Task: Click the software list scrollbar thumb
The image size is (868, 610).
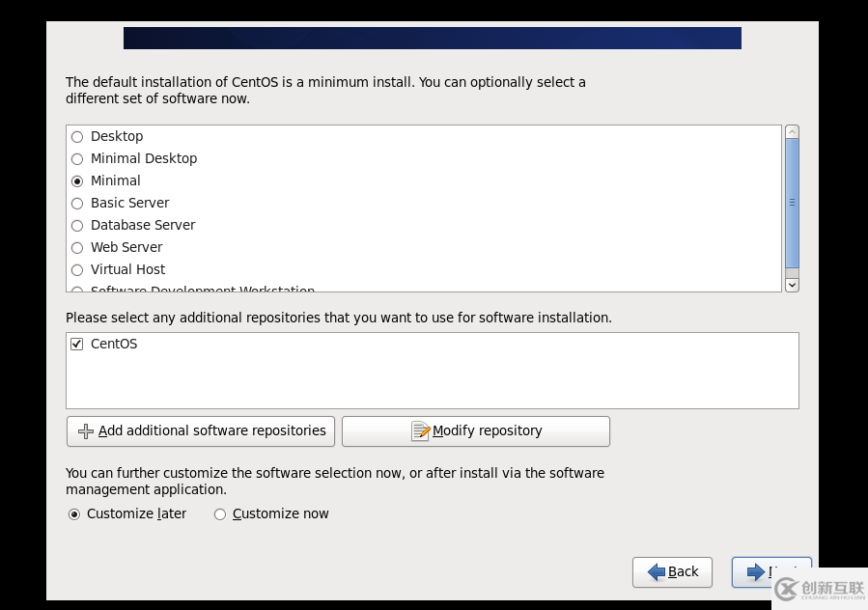Action: [x=792, y=203]
